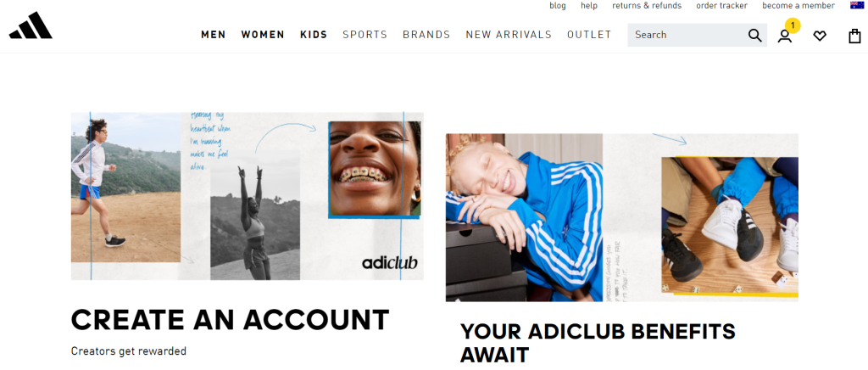
Task: Click the search magnifying glass icon
Action: point(754,35)
